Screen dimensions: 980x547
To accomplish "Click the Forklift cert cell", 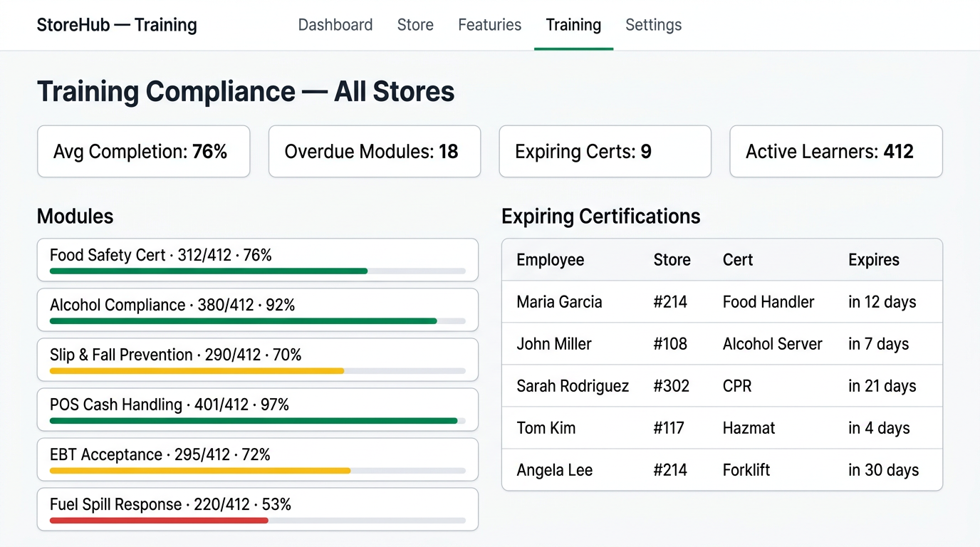I will (746, 470).
